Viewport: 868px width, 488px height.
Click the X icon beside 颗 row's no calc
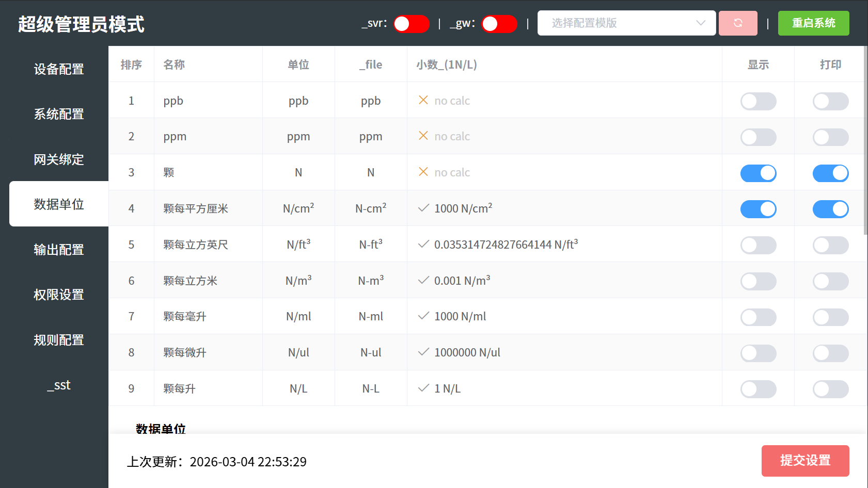click(x=423, y=172)
